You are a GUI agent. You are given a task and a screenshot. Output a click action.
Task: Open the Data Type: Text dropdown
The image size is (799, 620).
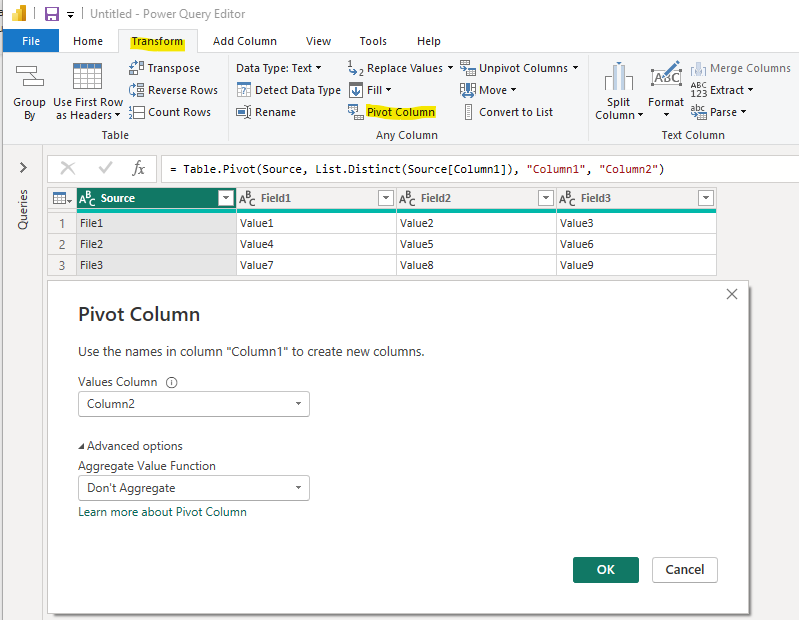[x=279, y=68]
